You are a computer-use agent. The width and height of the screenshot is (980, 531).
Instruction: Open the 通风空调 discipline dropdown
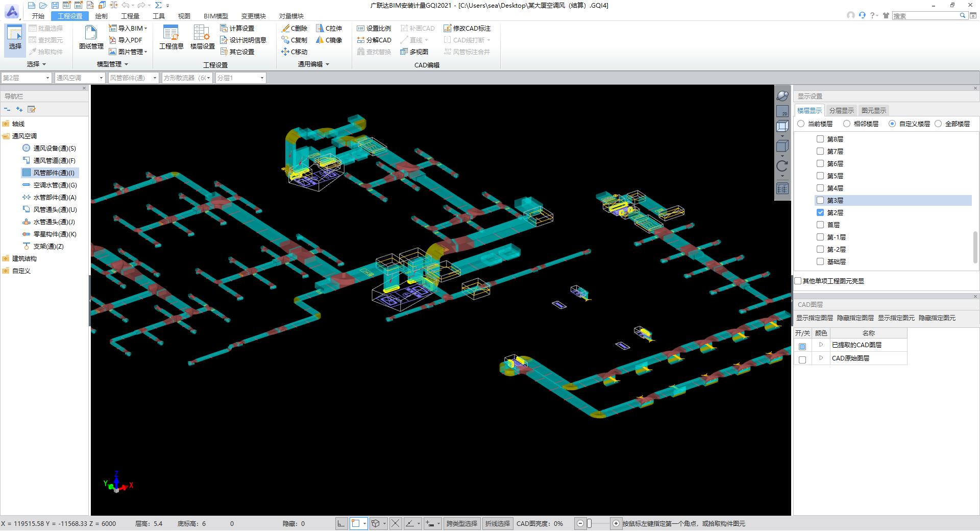click(80, 78)
